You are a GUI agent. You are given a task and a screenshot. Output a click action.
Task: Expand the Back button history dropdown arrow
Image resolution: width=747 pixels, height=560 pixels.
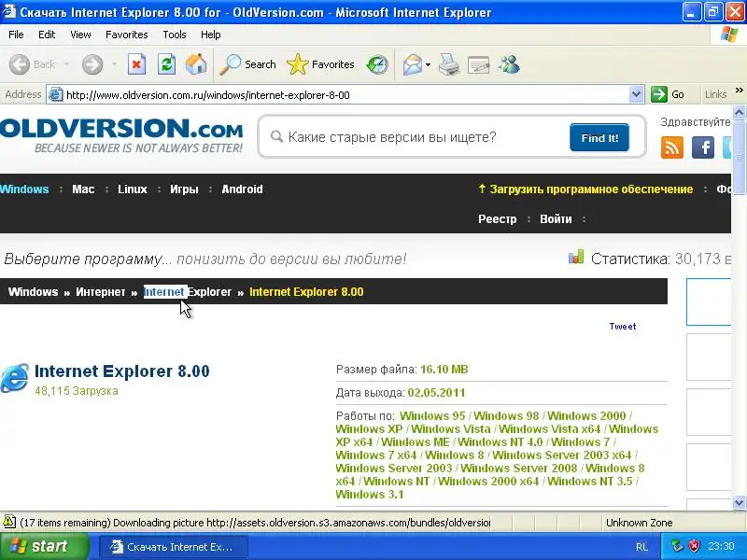click(x=66, y=64)
